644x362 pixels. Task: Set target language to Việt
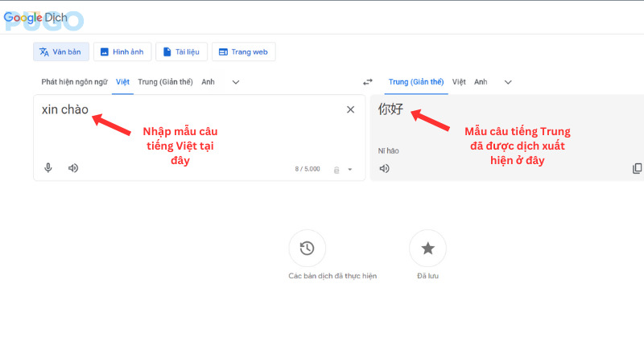(x=459, y=82)
